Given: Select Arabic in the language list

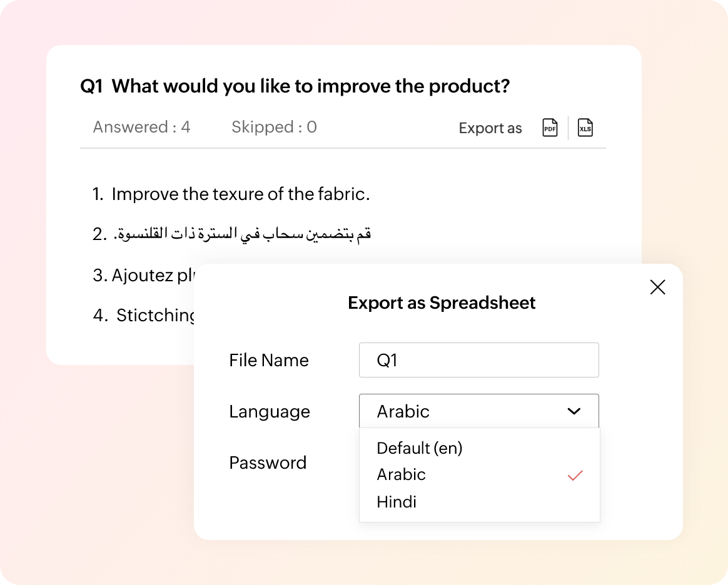Looking at the screenshot, I should tap(401, 475).
